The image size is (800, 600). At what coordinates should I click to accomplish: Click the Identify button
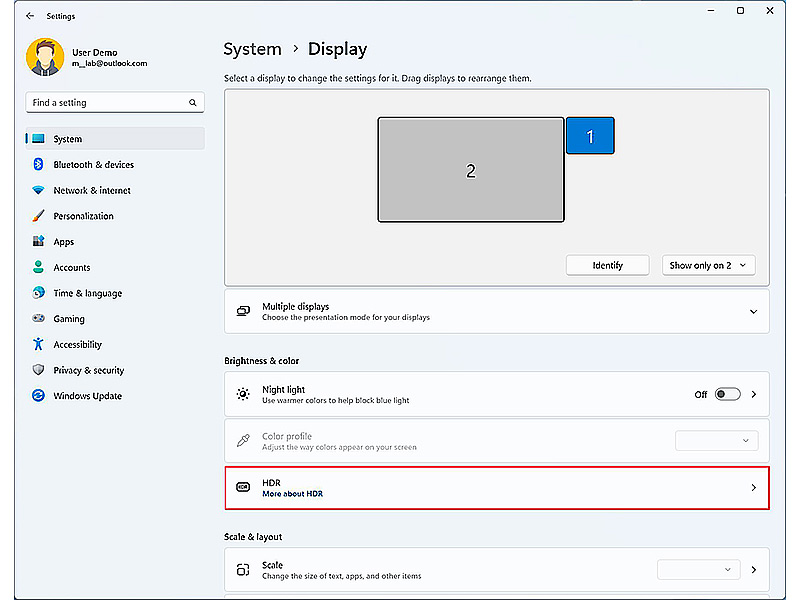coord(607,265)
